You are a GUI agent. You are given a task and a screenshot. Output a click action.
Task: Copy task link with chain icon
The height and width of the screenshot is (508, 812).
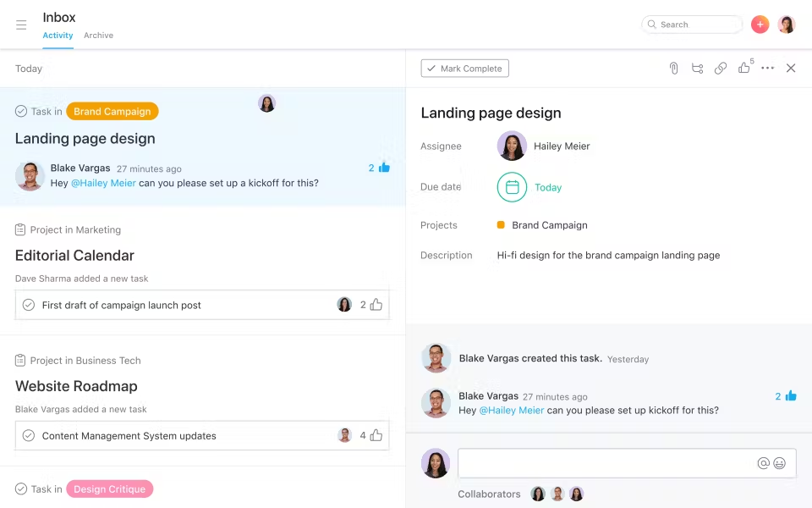coord(721,69)
